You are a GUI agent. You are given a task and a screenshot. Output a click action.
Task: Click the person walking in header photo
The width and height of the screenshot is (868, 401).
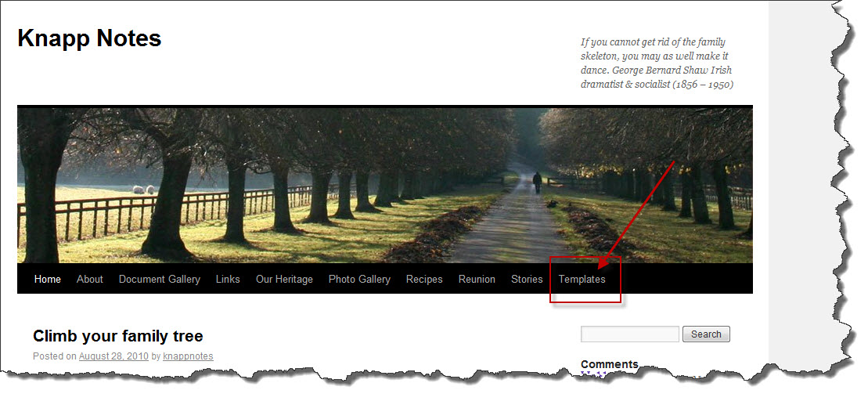(537, 182)
